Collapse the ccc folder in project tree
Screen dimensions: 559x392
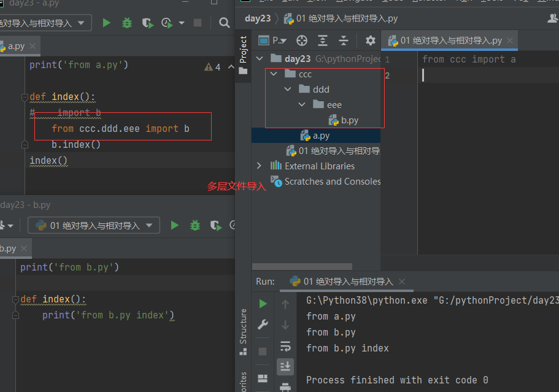(274, 74)
